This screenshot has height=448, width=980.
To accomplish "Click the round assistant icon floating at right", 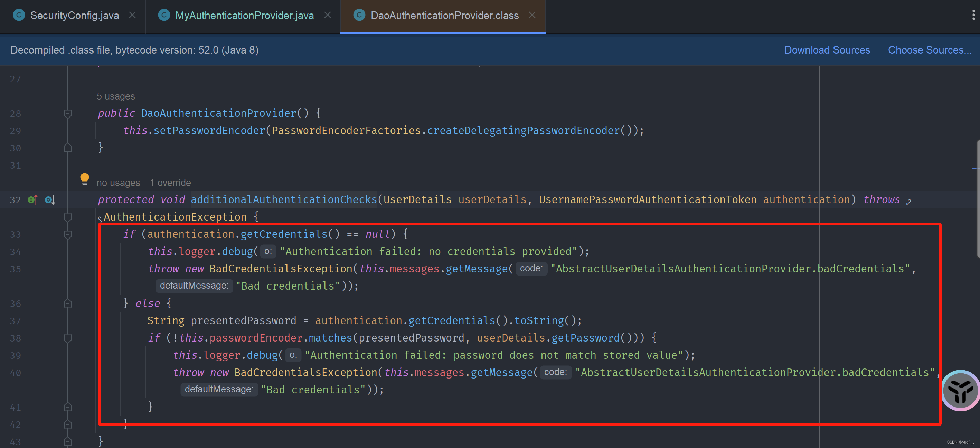I will pyautogui.click(x=960, y=391).
